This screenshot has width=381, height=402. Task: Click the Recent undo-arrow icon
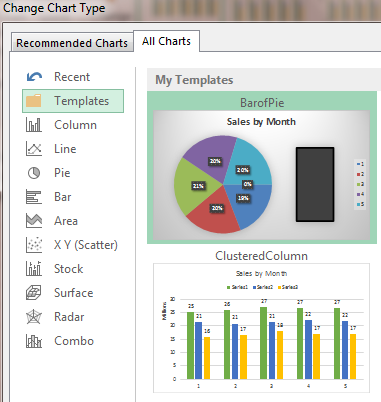tap(34, 77)
